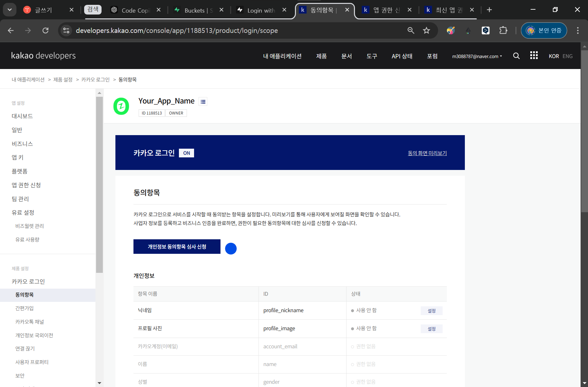Viewport: 588px width, 387px height.
Task: Click the sidebar scroll up arrow
Action: [99, 93]
